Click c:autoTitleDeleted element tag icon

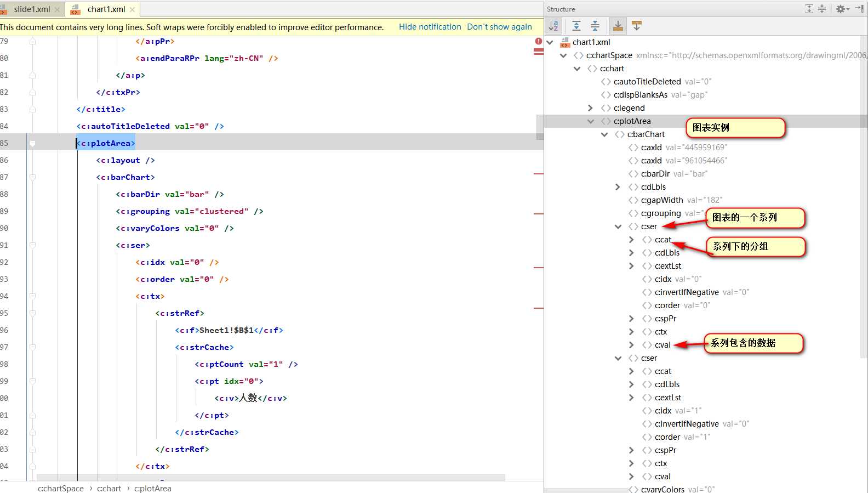(606, 82)
